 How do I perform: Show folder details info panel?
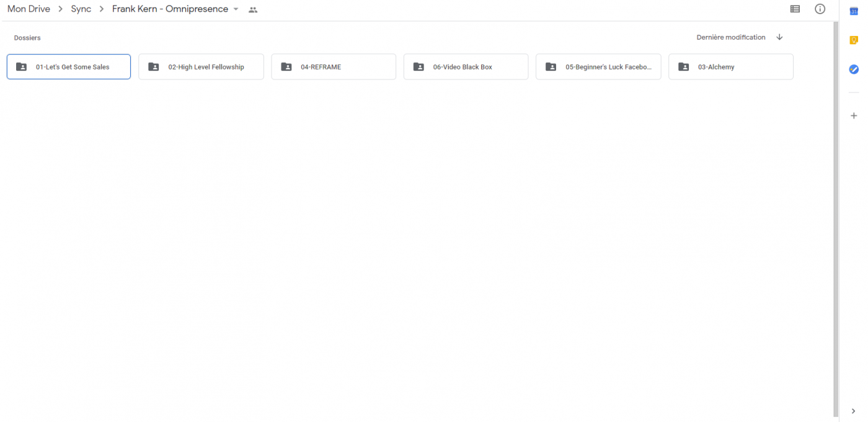coord(820,9)
